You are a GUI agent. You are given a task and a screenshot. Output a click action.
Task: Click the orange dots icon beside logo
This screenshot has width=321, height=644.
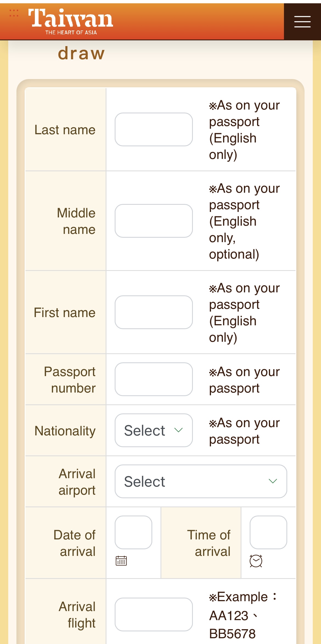point(14,13)
